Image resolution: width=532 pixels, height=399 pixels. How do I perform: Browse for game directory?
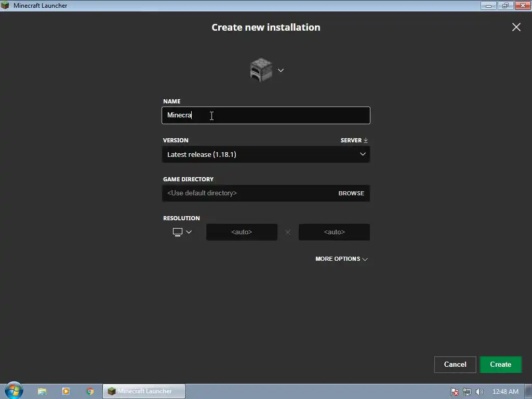point(351,193)
